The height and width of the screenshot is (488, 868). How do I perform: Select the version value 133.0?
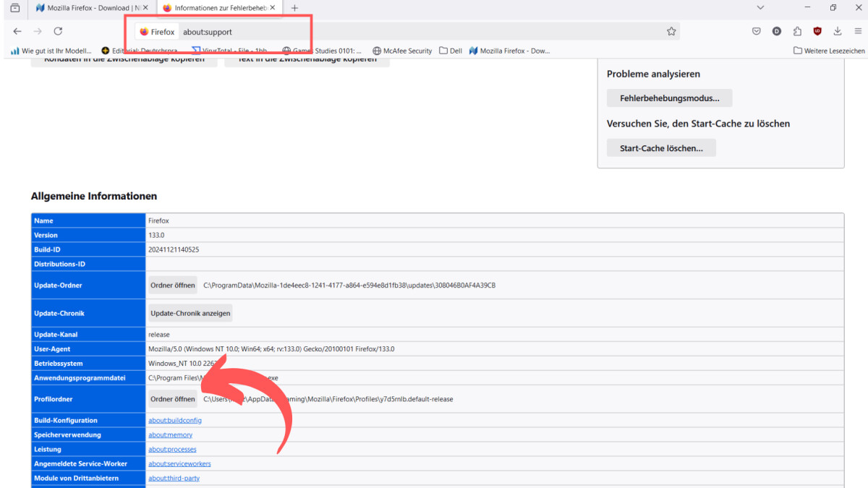click(x=156, y=235)
